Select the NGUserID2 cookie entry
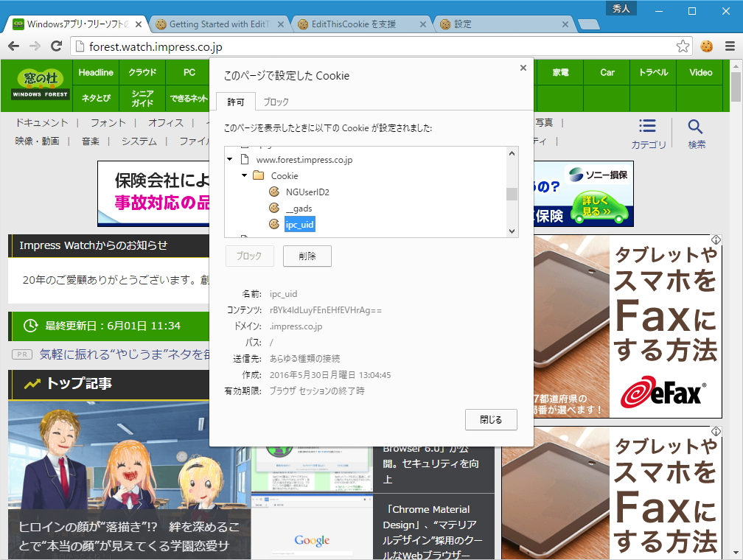Screen dimensions: 743x560 [307, 192]
